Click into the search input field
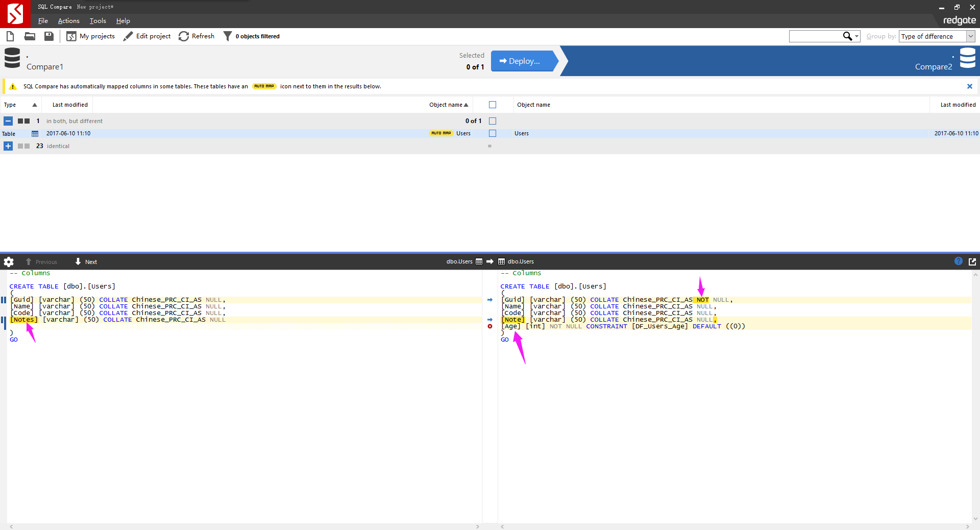This screenshot has height=530, width=980. 816,36
